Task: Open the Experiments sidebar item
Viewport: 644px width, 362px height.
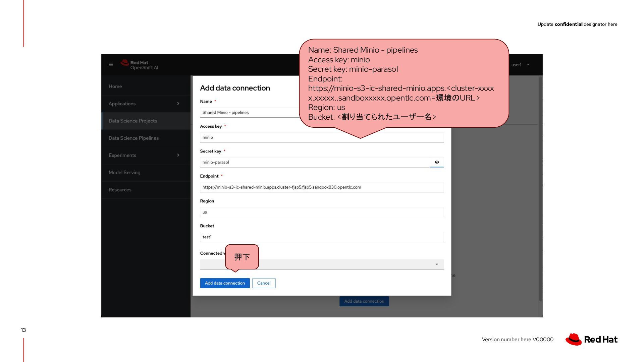Action: coord(146,155)
